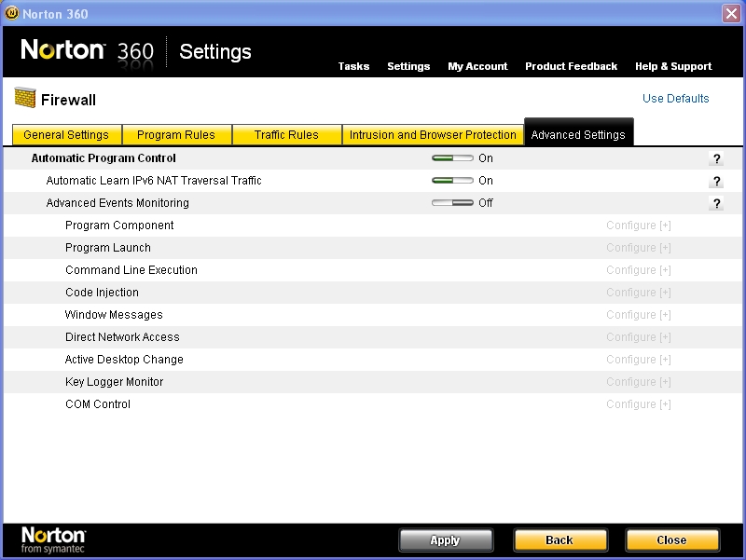The height and width of the screenshot is (560, 746).
Task: Click the Program Component row label
Action: [x=119, y=225]
